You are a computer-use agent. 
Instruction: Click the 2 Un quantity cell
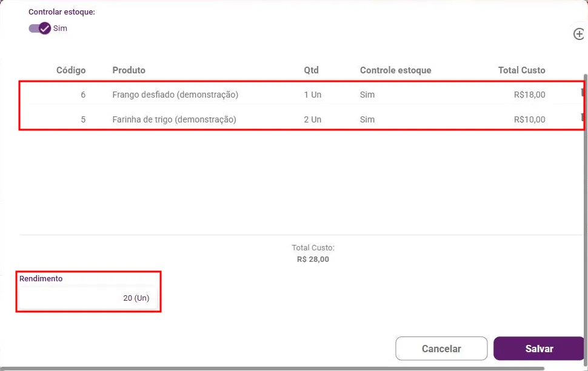312,119
